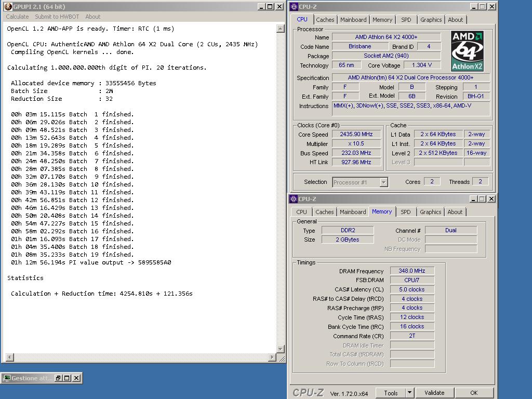Click the Command Rate 2T value
The width and height of the screenshot is (532, 399).
click(x=412, y=336)
